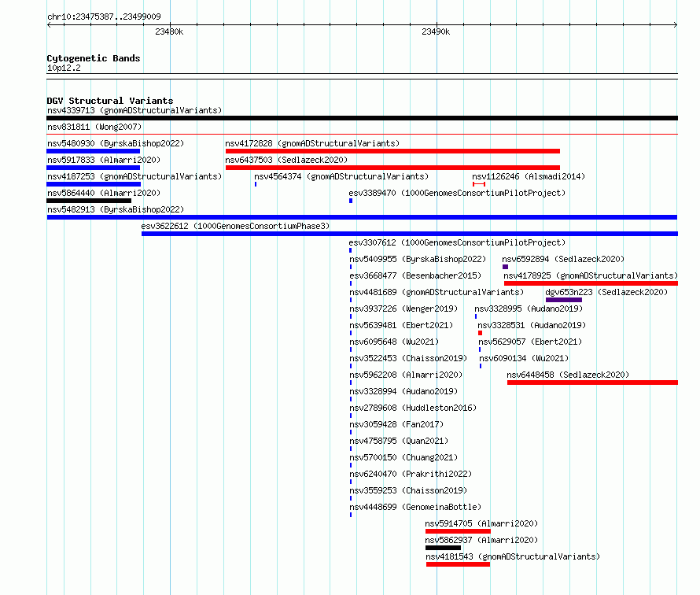Click dgv653n223 (Sedlazeck2020) label
The height and width of the screenshot is (595, 700).
click(x=606, y=292)
